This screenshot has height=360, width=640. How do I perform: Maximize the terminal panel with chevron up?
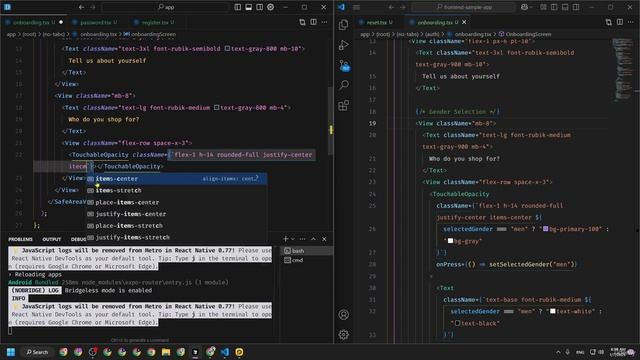pyautogui.click(x=313, y=239)
